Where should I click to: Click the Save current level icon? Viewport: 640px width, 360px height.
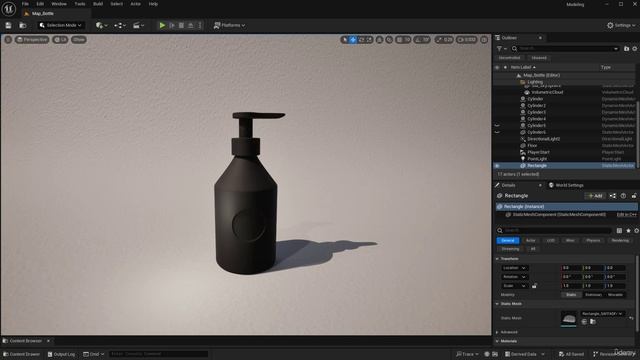coord(8,25)
